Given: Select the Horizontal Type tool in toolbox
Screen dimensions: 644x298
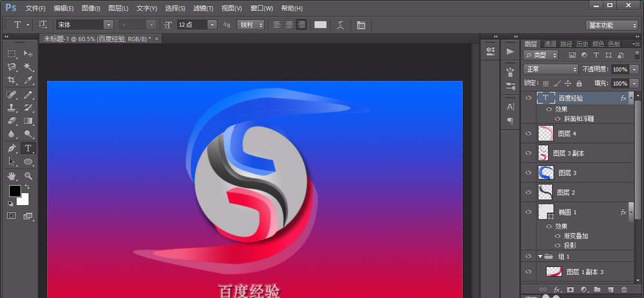Looking at the screenshot, I should 28,148.
